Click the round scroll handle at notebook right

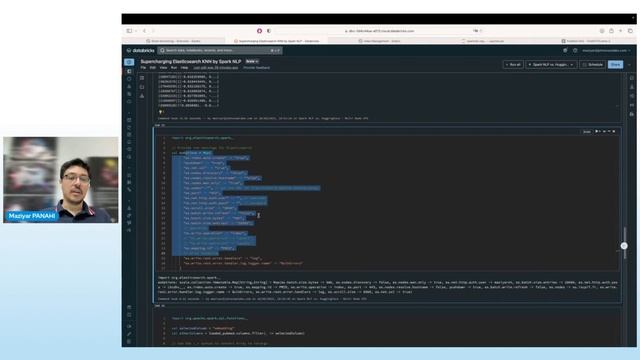pyautogui.click(x=624, y=246)
